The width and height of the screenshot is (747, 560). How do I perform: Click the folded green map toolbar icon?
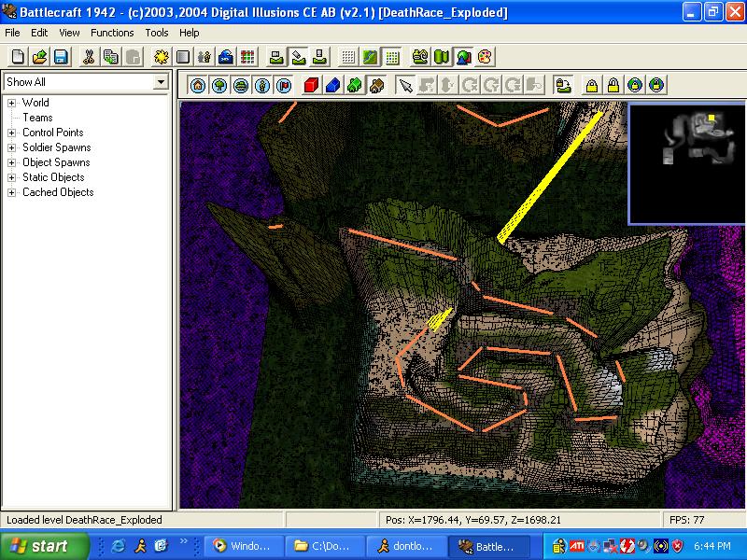coord(441,57)
